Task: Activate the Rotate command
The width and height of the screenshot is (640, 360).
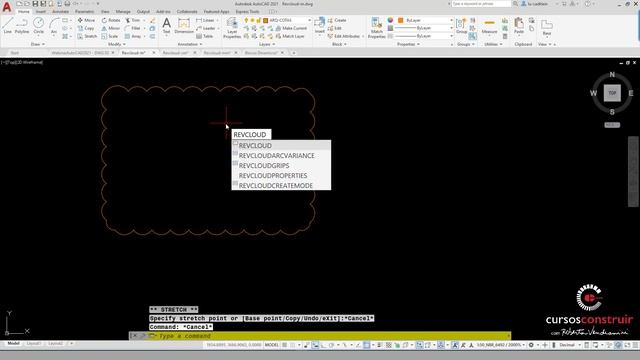Action: (111, 20)
